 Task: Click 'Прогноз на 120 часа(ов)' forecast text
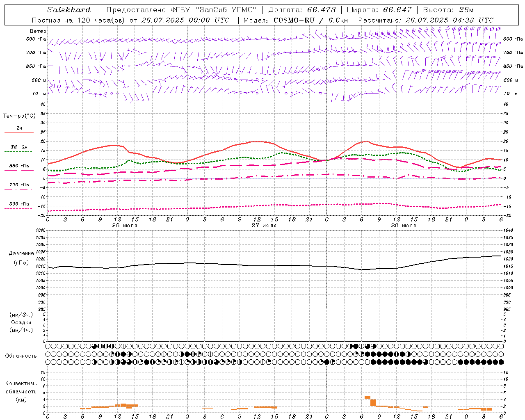click(79, 20)
